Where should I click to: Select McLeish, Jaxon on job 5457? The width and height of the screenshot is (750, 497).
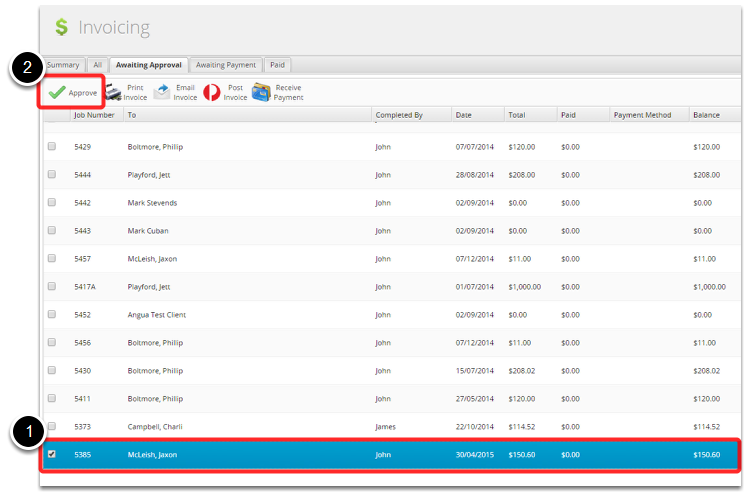click(152, 259)
